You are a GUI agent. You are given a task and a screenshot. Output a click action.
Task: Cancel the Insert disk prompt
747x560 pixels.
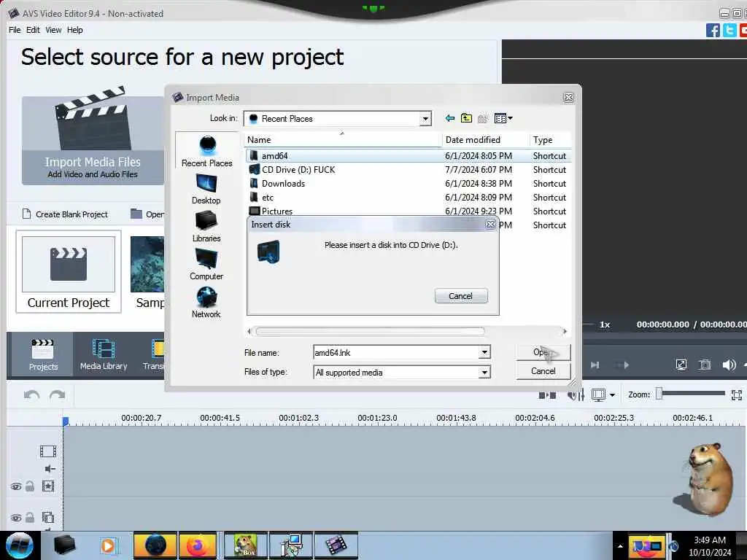(x=461, y=296)
